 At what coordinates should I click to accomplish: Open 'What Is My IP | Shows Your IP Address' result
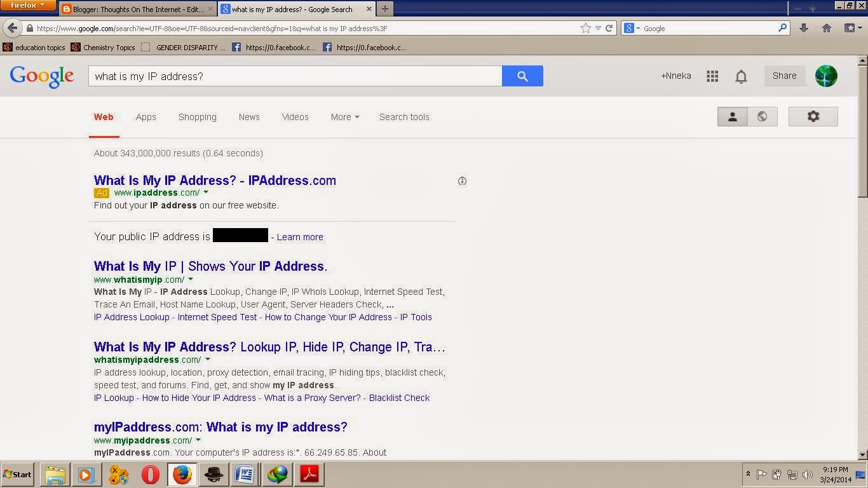click(210, 266)
